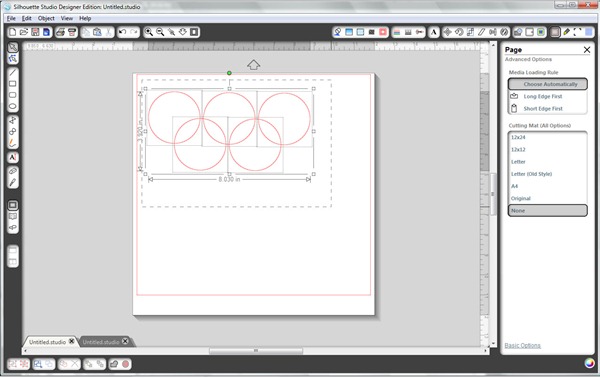The image size is (600, 378).
Task: Select the Edit Points tool
Action: coord(13,59)
